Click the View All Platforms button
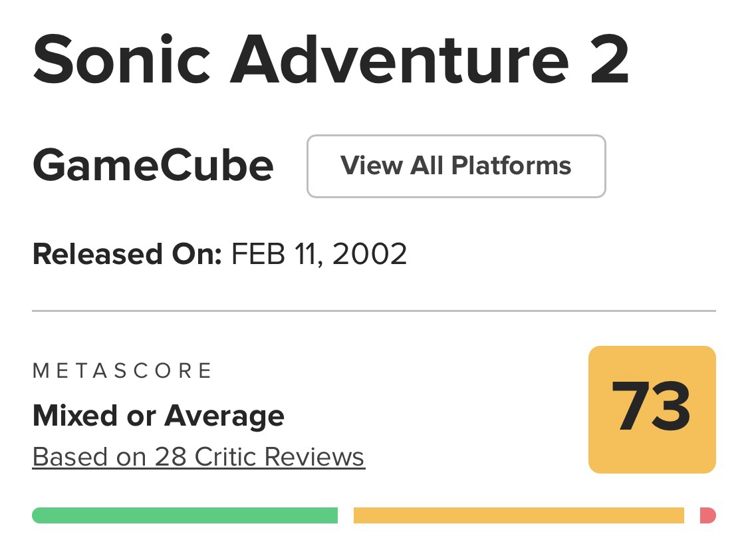Viewport: 748px width, 560px height. [456, 166]
